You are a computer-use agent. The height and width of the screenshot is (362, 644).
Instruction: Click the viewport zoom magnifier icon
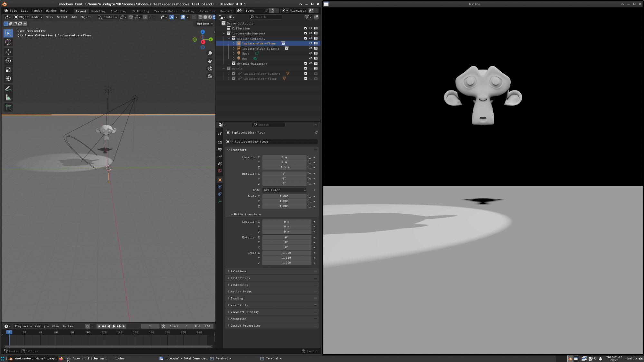pyautogui.click(x=210, y=53)
